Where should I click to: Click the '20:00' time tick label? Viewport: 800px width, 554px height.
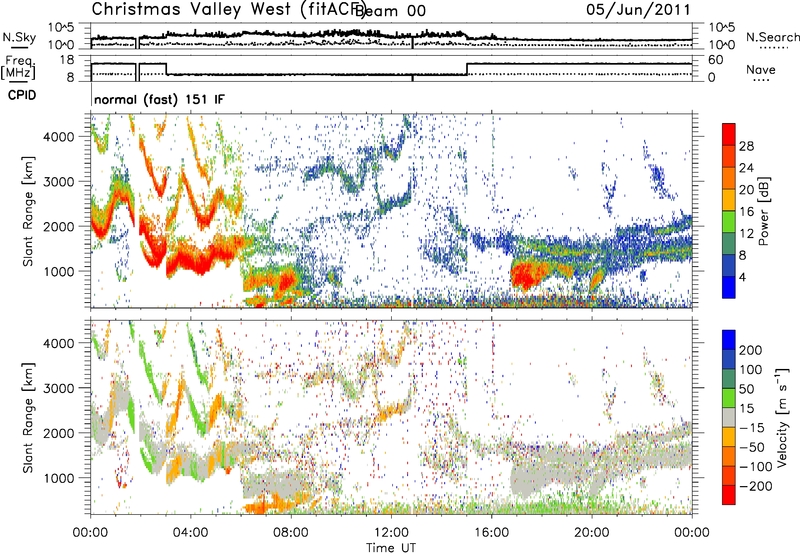pos(591,533)
